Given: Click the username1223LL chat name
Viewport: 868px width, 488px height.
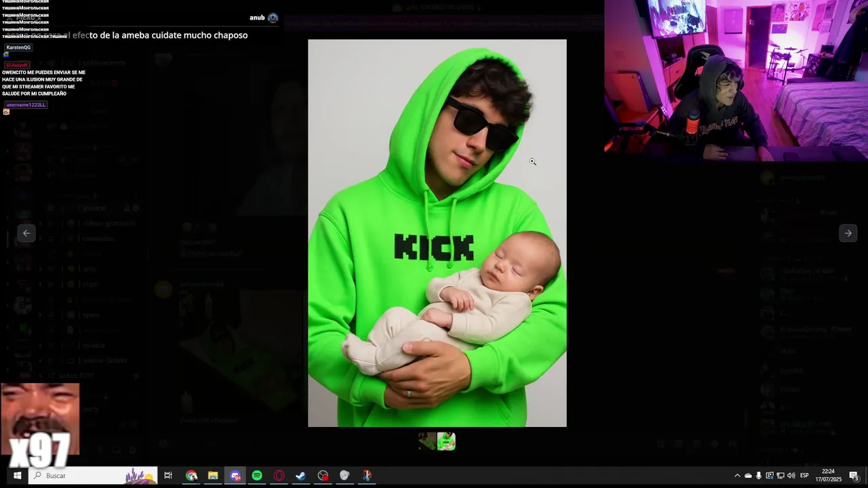Looking at the screenshot, I should point(26,105).
